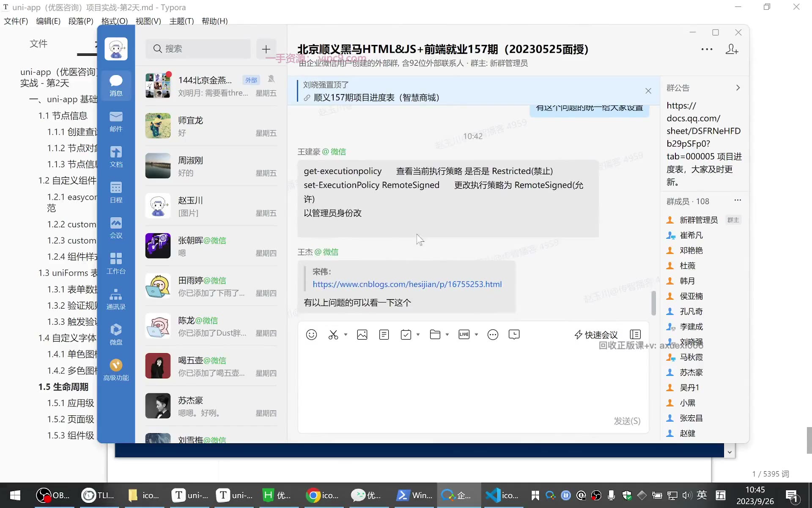Click the send image icon
The height and width of the screenshot is (508, 812).
click(362, 335)
